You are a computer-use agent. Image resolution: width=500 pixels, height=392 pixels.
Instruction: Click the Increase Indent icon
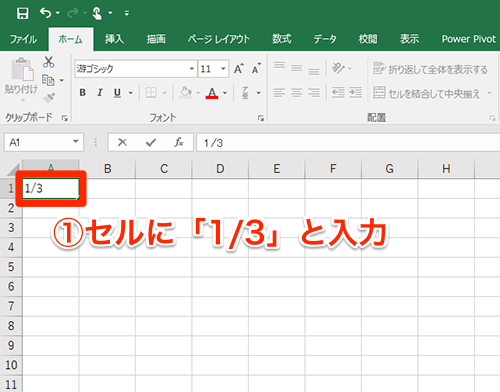click(355, 93)
